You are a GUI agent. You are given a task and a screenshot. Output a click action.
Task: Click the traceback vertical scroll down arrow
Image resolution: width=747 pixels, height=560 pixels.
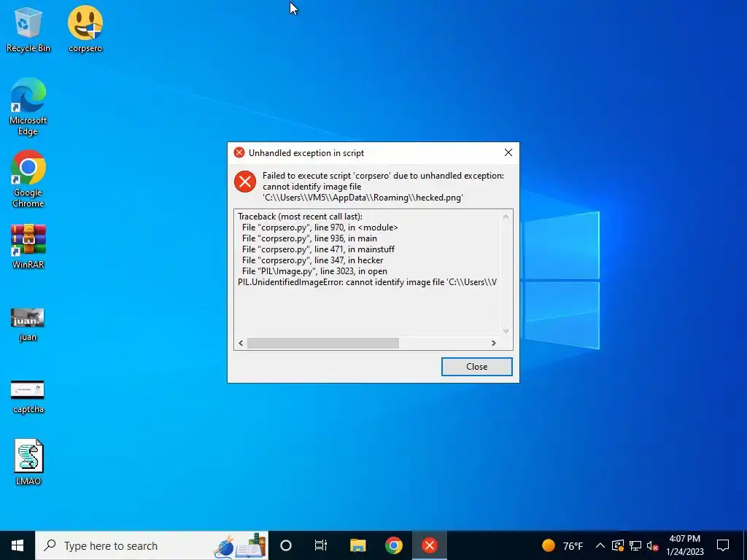point(506,330)
